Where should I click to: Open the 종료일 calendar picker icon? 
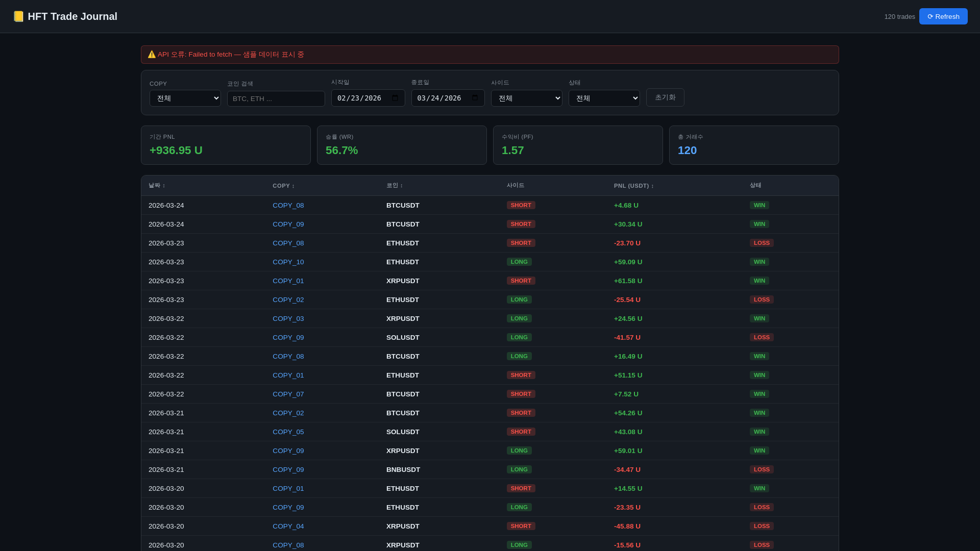(475, 98)
